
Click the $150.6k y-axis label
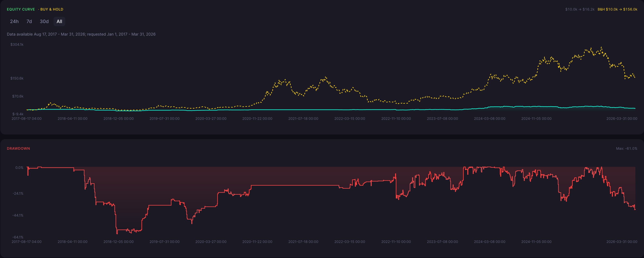pyautogui.click(x=17, y=78)
